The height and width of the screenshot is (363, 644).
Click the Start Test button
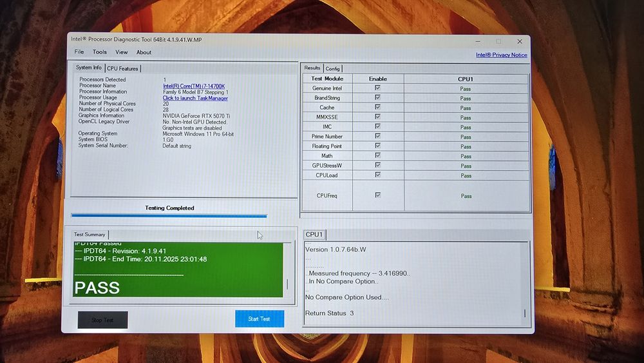click(259, 319)
